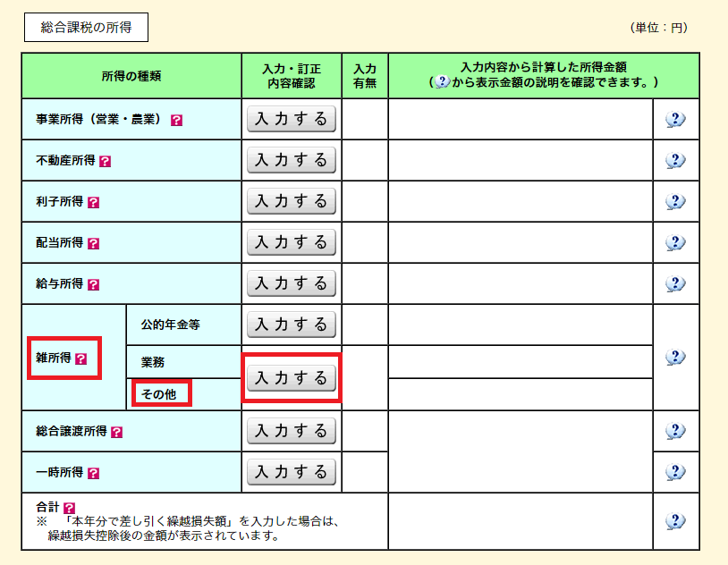
Task: Click blue explanation bubble in 合計 row
Action: point(675,521)
